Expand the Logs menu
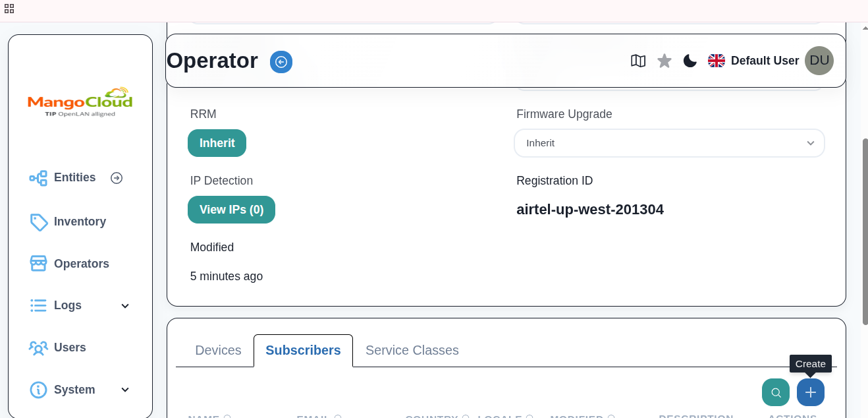The image size is (868, 418). (x=67, y=305)
